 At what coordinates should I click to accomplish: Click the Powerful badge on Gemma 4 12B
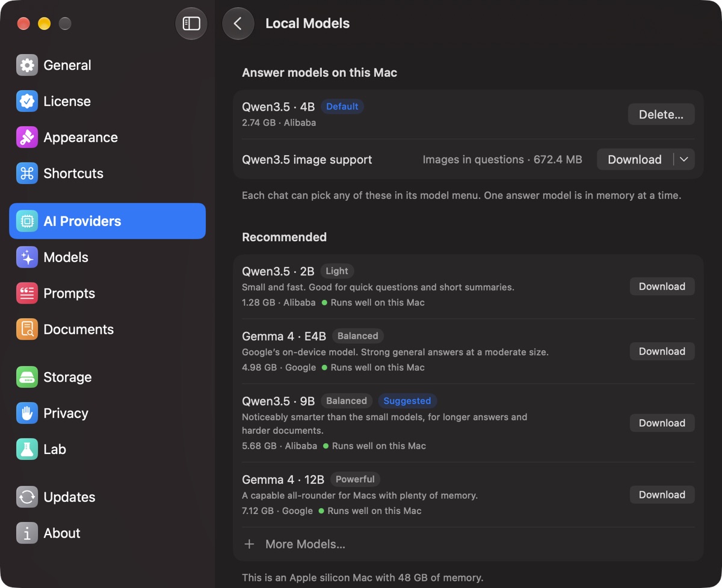pyautogui.click(x=355, y=479)
